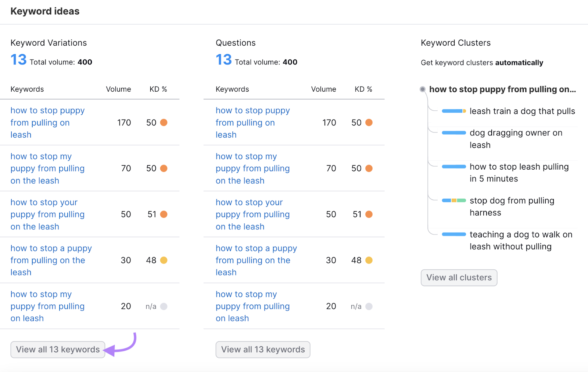This screenshot has width=588, height=372.
Task: Open 'how to stop leash pulling in 5 minutes' cluster
Action: pos(519,173)
